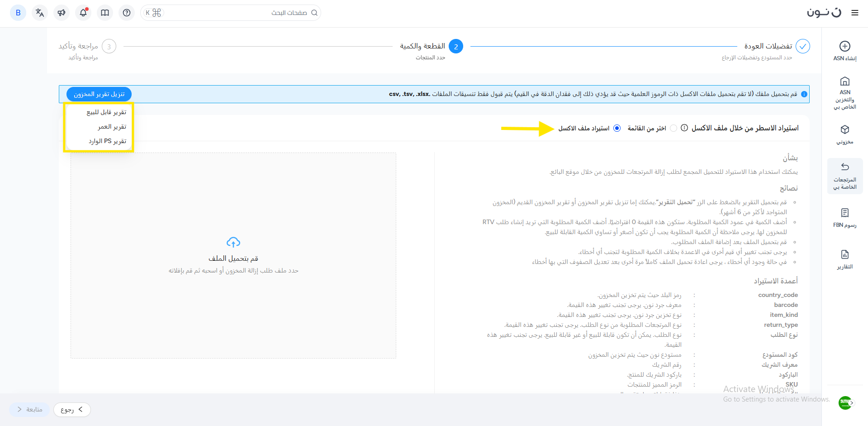The image size is (868, 426).
Task: Choose 'تقرير قابل للبيع' from the dropdown
Action: 106,112
